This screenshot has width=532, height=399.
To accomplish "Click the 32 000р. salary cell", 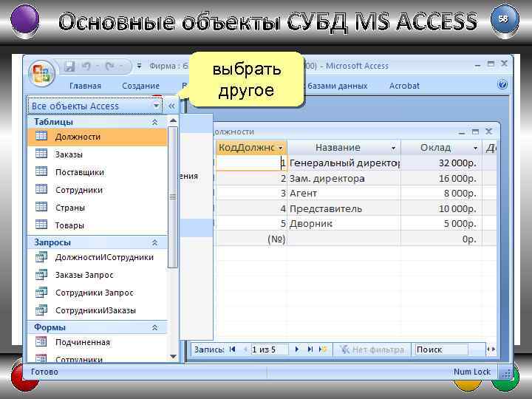I will pyautogui.click(x=441, y=163).
